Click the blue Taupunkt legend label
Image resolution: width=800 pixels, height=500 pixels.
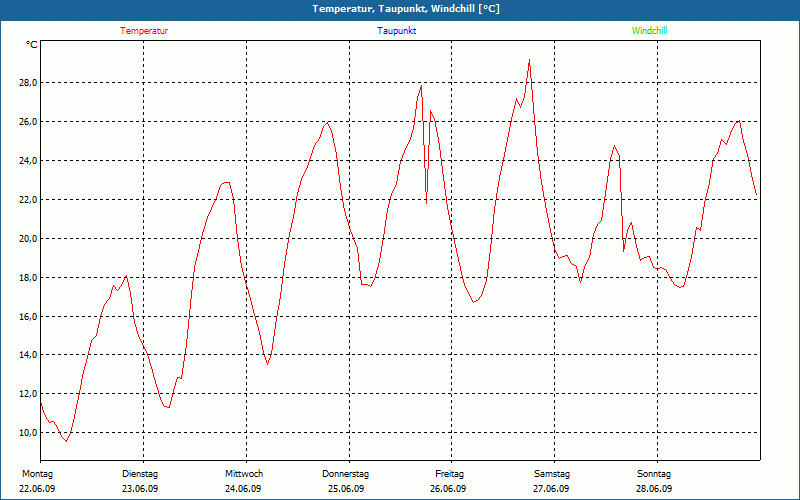(396, 31)
